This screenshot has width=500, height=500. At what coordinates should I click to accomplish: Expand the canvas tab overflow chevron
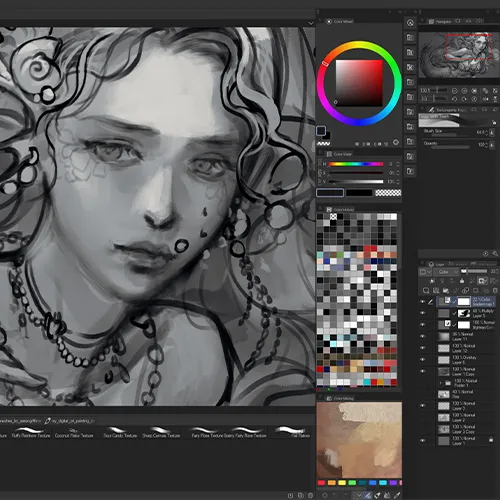(x=311, y=23)
